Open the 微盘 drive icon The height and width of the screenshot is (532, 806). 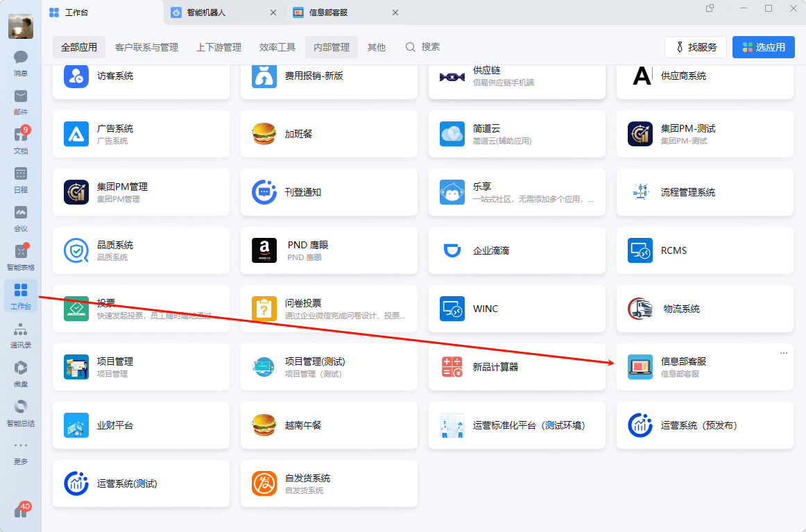(21, 372)
